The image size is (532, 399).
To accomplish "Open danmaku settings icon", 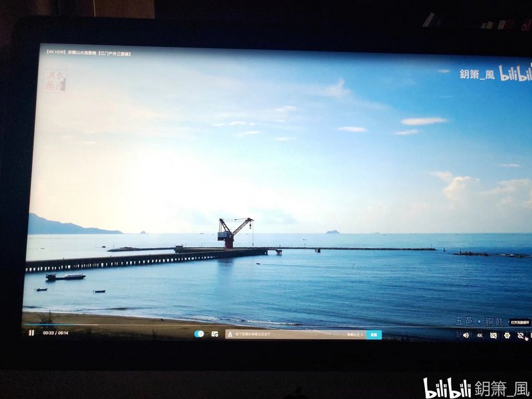I will pyautogui.click(x=215, y=334).
